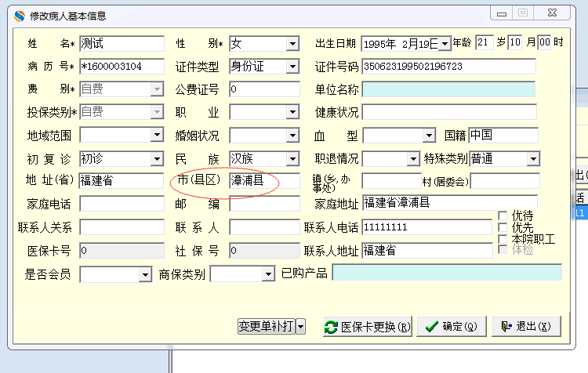Click the app logo icon in title bar
Viewport: 588px width, 373px height.
click(20, 16)
